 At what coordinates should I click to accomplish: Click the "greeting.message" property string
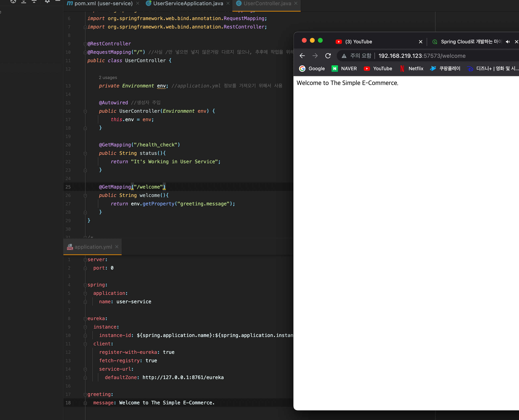pos(203,204)
